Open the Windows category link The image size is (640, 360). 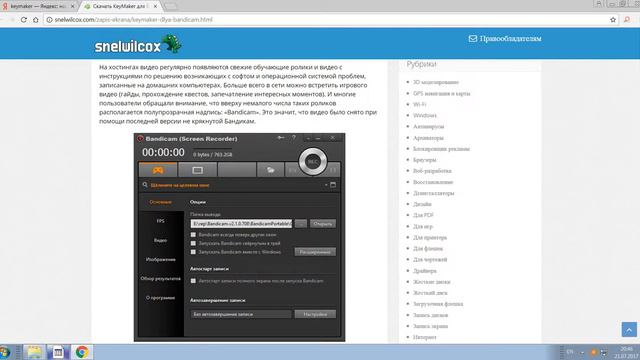tap(425, 116)
